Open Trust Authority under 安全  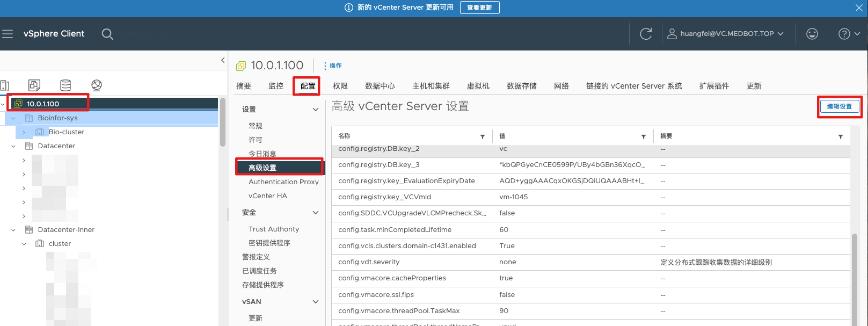[x=274, y=229]
